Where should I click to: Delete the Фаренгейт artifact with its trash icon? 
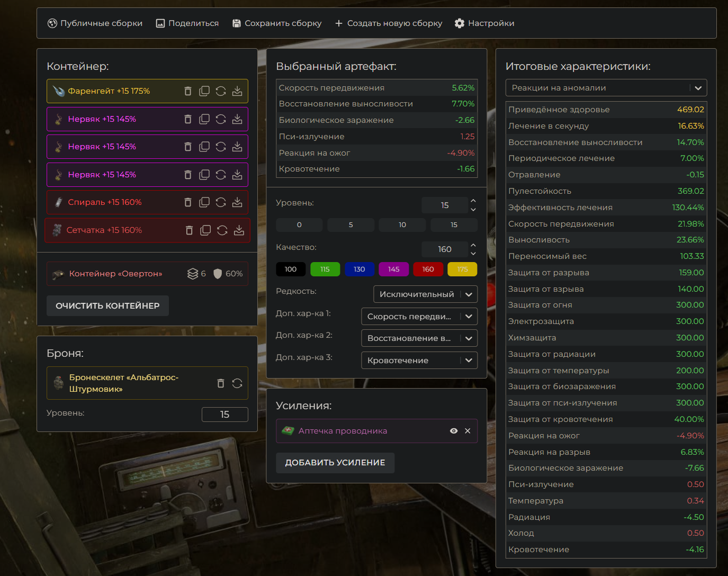tap(188, 91)
